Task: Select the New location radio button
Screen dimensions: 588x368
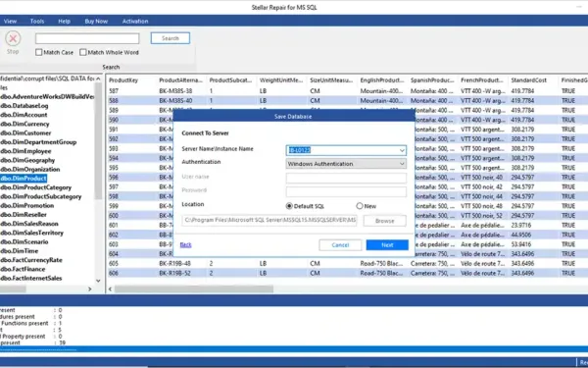Action: (360, 206)
